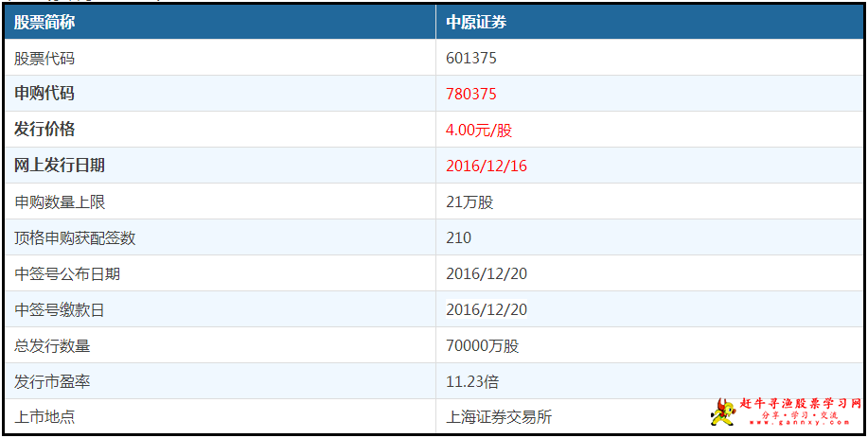This screenshot has width=868, height=438.
Task: Click the 总发行数量 label
Action: click(52, 346)
